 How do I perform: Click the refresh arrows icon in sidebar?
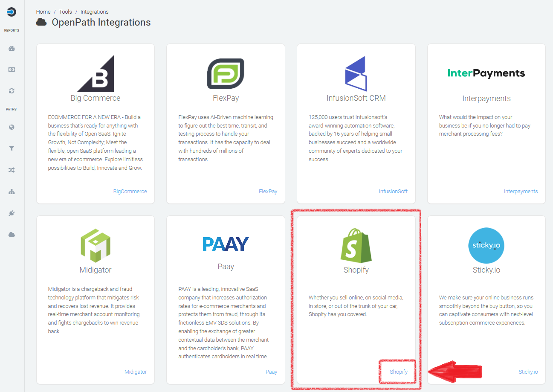click(x=12, y=91)
